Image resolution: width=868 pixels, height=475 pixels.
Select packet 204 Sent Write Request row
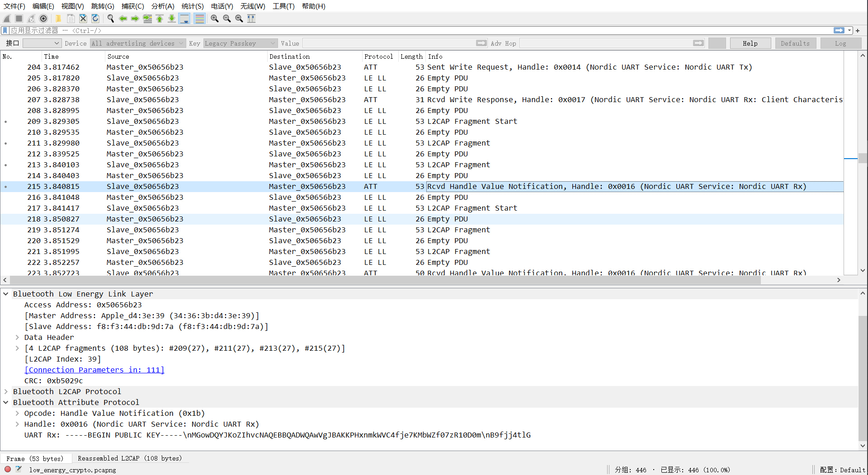[422, 67]
